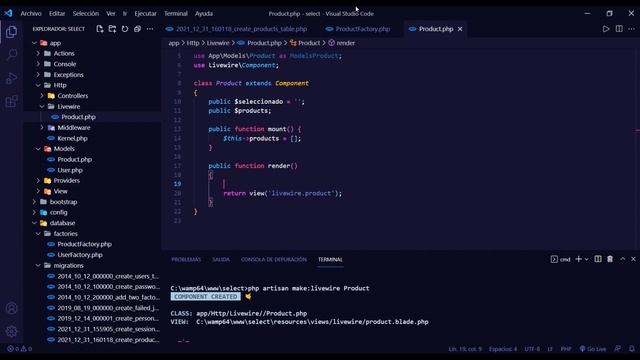This screenshot has height=360, width=640.
Task: Kill the terminal with trash icon
Action: click(610, 259)
